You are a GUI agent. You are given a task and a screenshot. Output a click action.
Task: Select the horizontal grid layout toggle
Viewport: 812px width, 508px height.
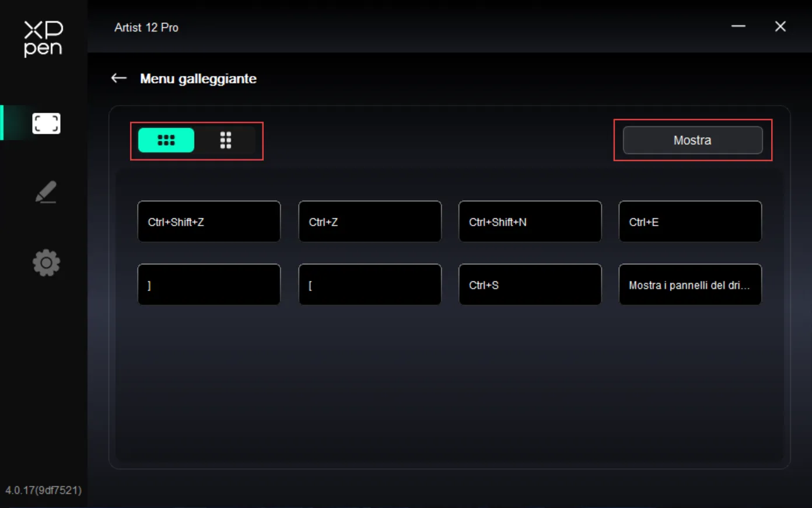pyautogui.click(x=166, y=140)
